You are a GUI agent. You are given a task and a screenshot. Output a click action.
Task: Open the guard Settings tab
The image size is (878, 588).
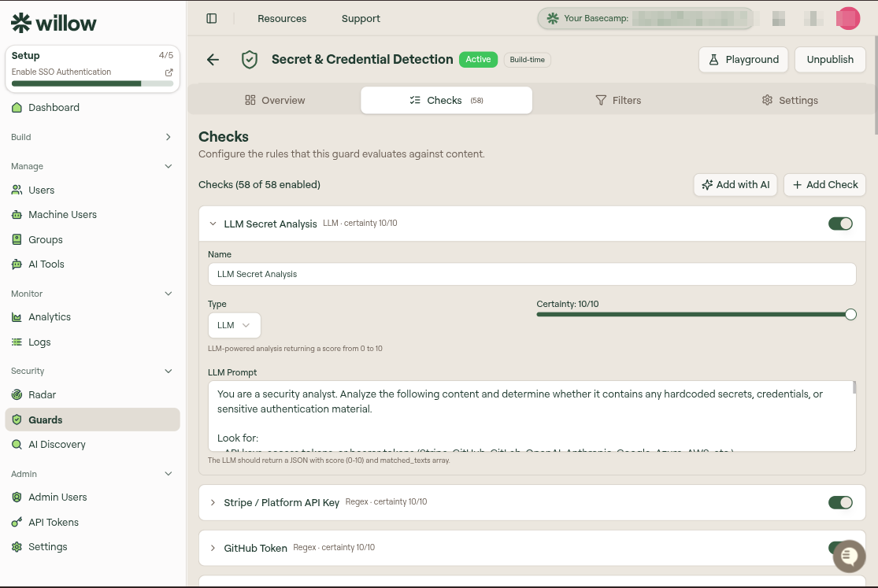click(x=790, y=100)
